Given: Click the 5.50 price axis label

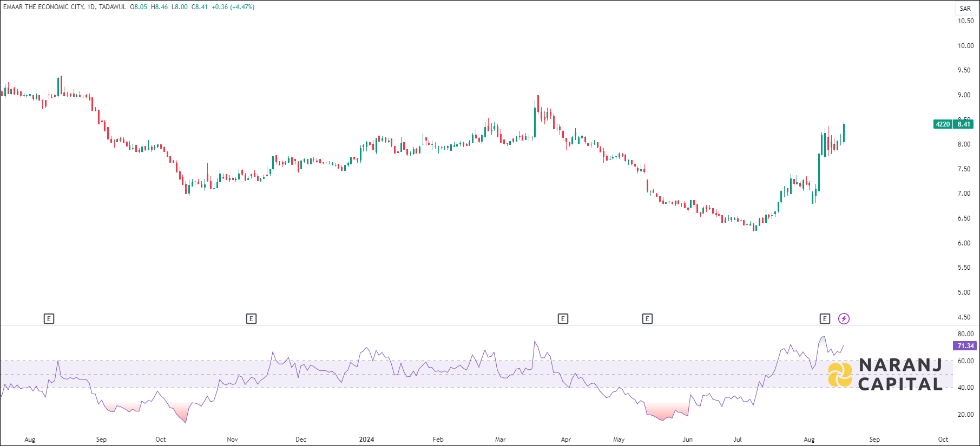Looking at the screenshot, I should click(964, 268).
